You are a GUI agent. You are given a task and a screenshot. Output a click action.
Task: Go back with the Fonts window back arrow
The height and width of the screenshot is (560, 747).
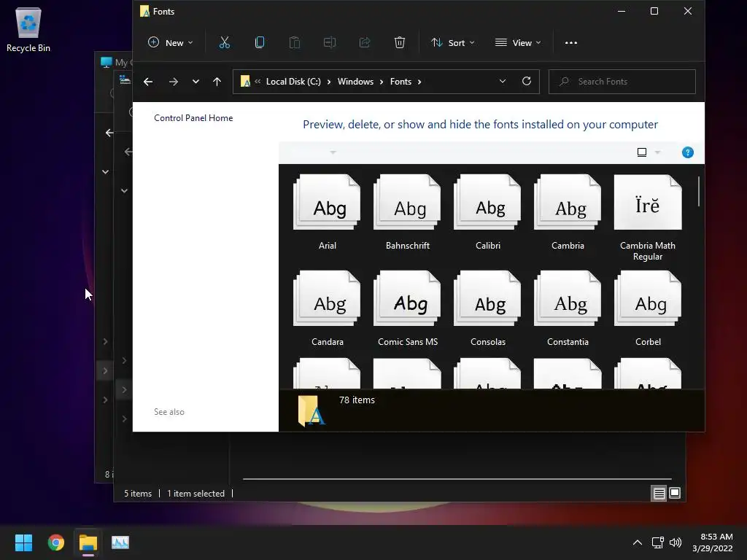pos(148,82)
